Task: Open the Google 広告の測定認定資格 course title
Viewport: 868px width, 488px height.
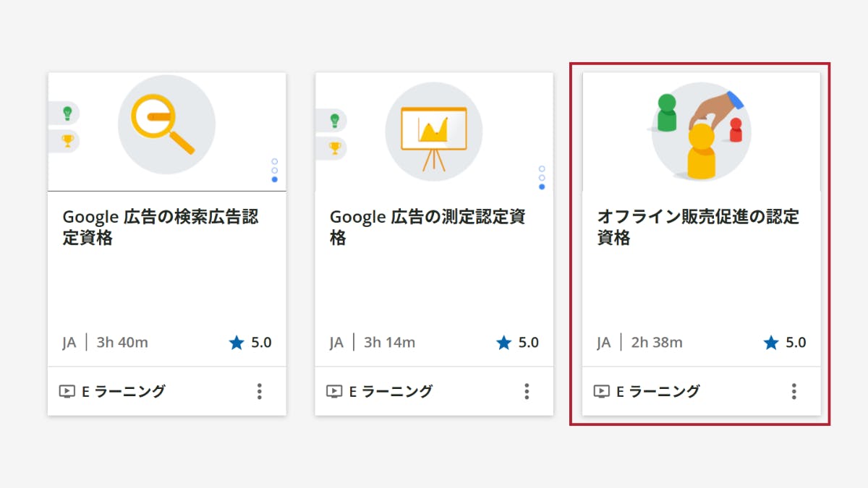Action: (x=427, y=227)
